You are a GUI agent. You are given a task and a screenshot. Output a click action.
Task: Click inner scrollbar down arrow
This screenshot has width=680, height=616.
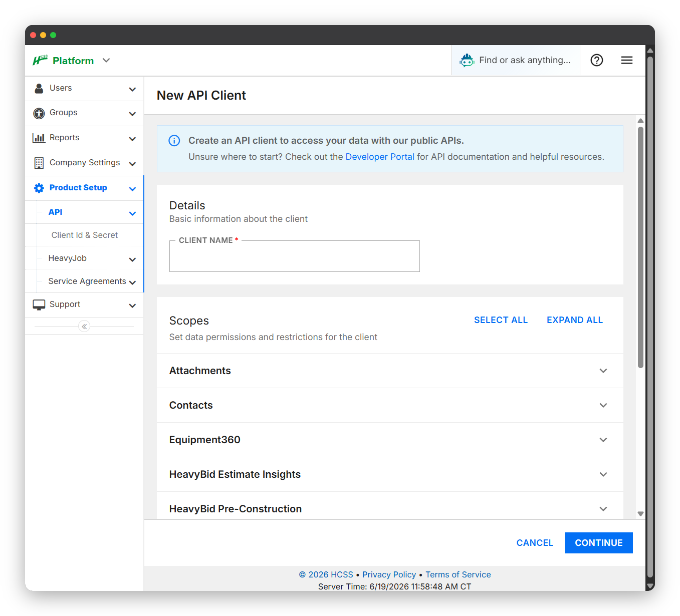pyautogui.click(x=640, y=514)
